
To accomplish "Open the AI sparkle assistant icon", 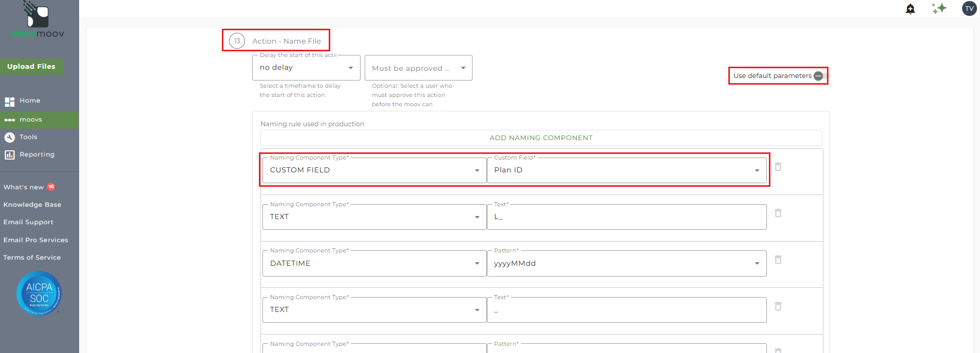I will coord(939,9).
